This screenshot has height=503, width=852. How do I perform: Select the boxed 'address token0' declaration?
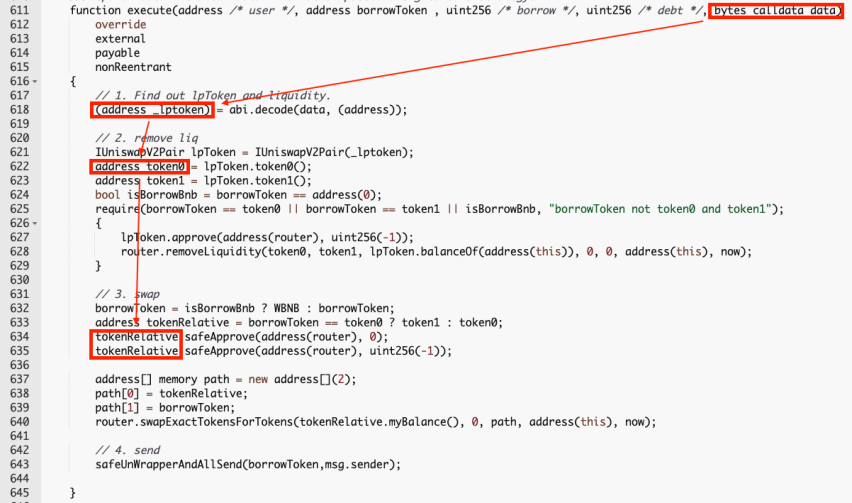(x=140, y=167)
